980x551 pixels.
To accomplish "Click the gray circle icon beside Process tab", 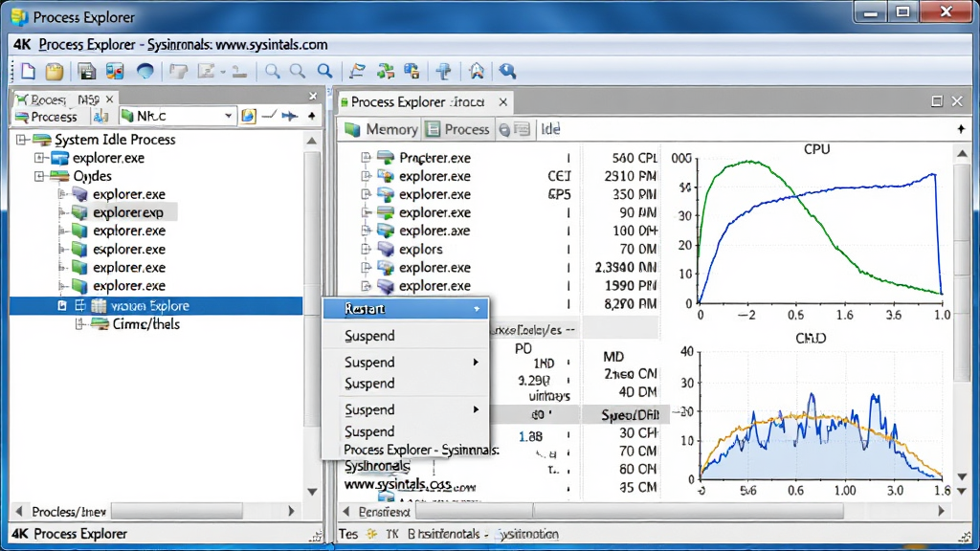I will (x=504, y=130).
